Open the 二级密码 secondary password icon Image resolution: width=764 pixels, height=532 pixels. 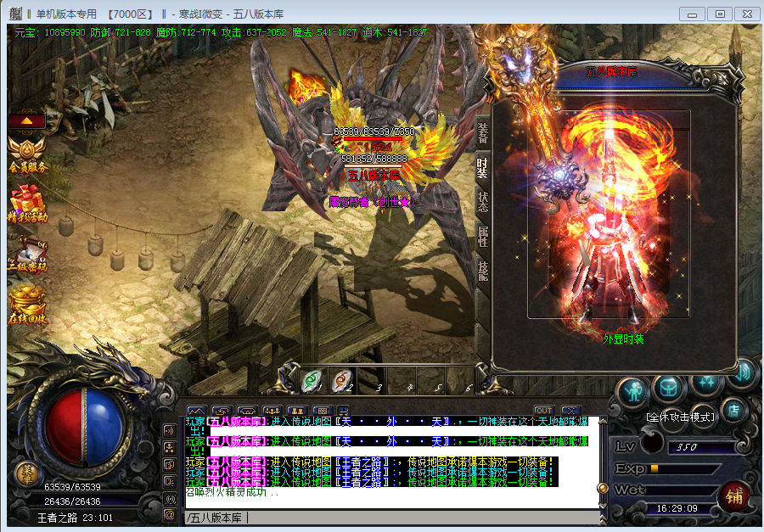pyautogui.click(x=27, y=255)
